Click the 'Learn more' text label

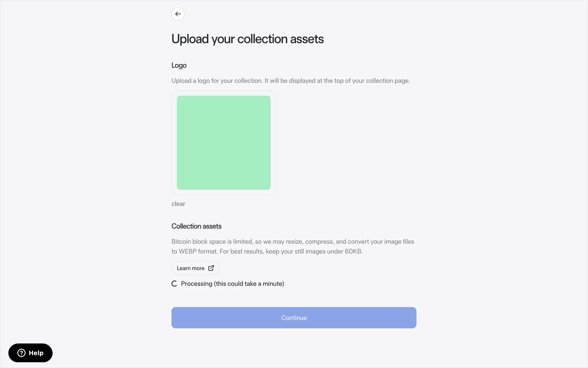pos(190,268)
